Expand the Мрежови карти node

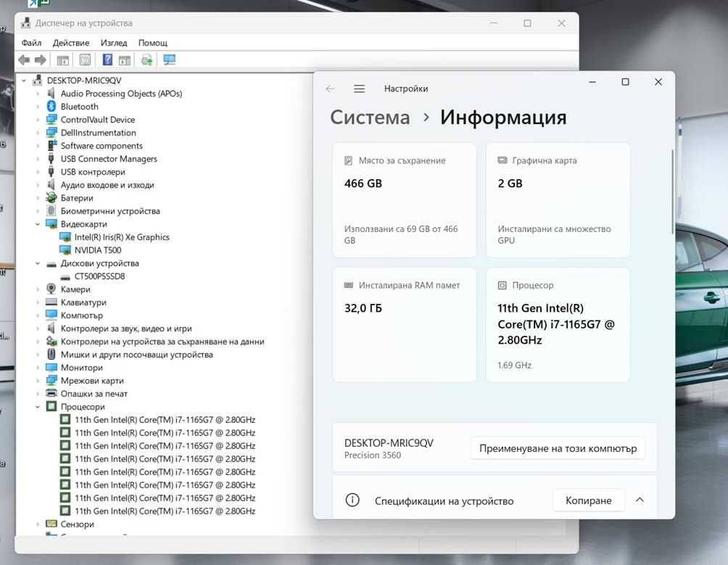(38, 381)
